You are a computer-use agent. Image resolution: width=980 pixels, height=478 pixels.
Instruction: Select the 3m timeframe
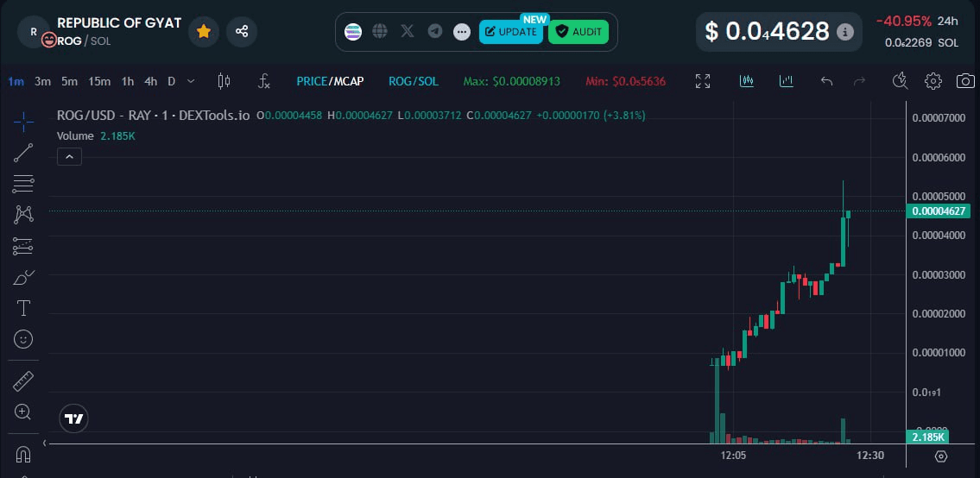pos(42,81)
